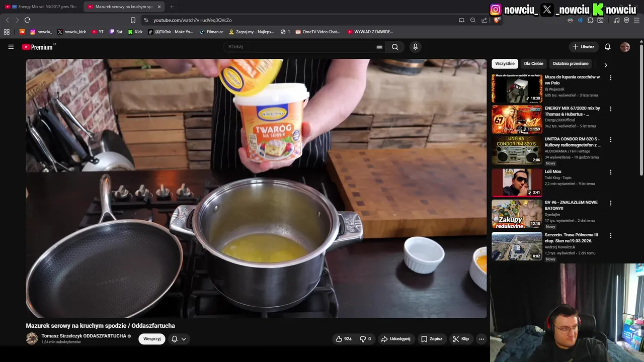Open the browser extensions puzzle icon
Viewport: 644px width, 362px height.
tap(591, 20)
